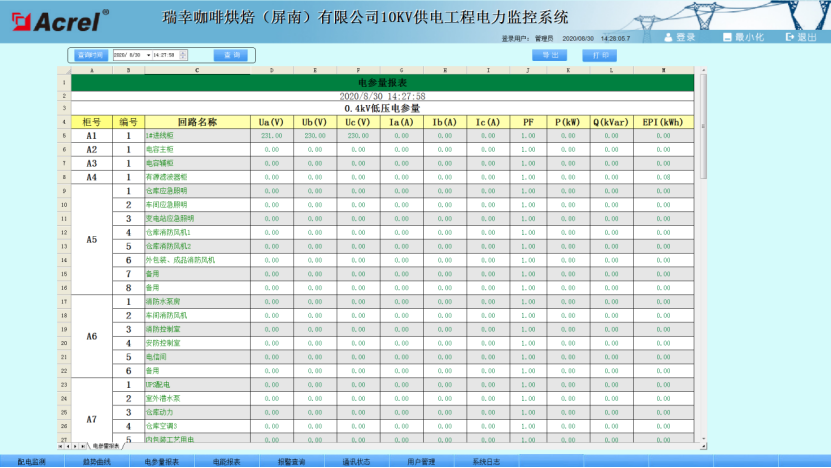
Task: Open the 系统日志 system log page
Action: point(486,462)
